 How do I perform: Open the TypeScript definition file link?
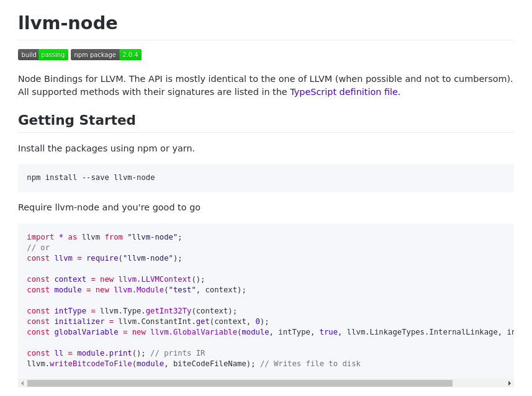[344, 92]
